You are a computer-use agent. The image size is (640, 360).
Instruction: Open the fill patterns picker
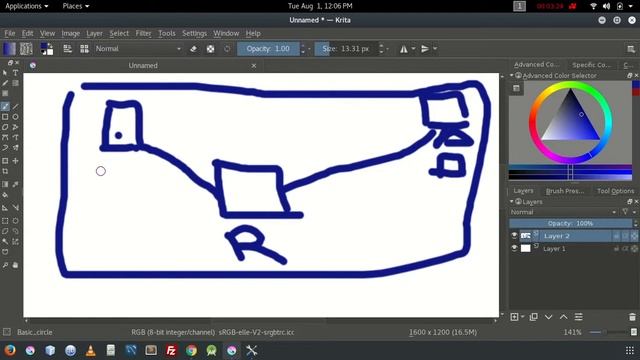coord(26,49)
